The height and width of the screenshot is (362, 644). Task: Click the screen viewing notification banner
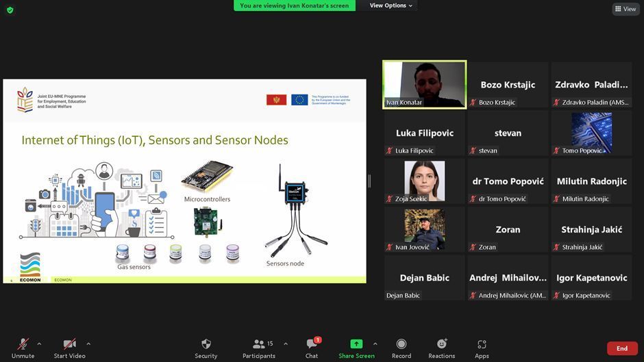[294, 5]
